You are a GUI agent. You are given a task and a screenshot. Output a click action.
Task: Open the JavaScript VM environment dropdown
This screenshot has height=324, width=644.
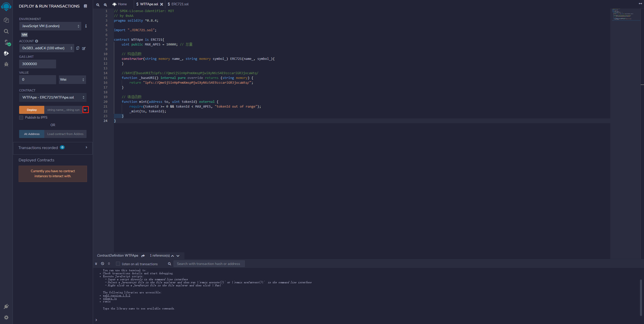50,26
